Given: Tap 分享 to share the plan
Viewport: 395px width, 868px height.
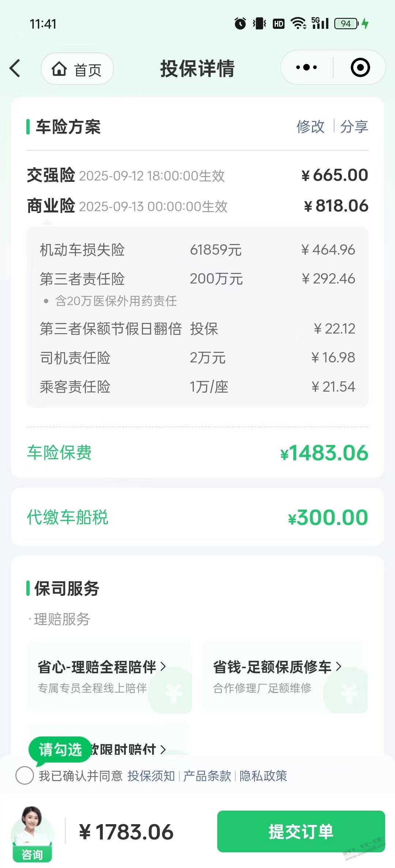Looking at the screenshot, I should (354, 127).
